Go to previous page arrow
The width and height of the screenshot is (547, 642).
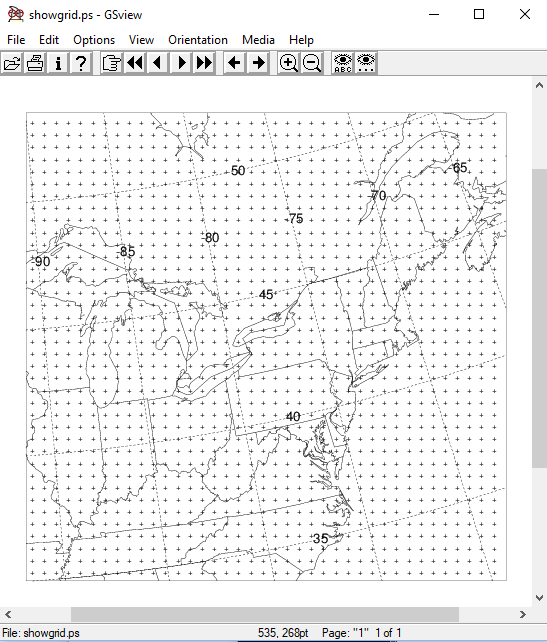click(x=158, y=63)
